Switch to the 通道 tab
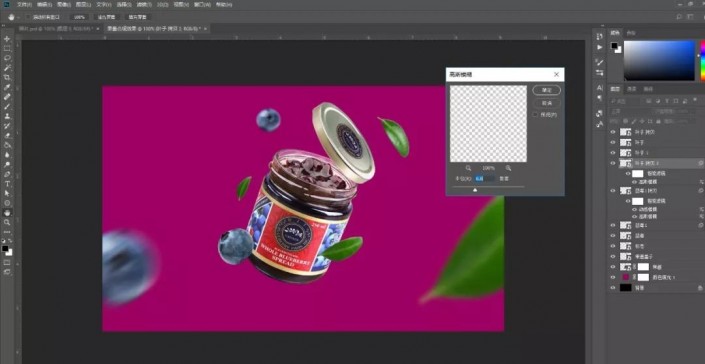This screenshot has width=705, height=364. pyautogui.click(x=632, y=89)
